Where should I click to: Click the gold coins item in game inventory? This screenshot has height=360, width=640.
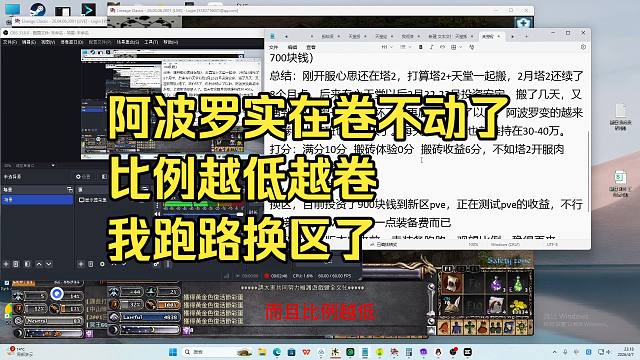point(518,305)
